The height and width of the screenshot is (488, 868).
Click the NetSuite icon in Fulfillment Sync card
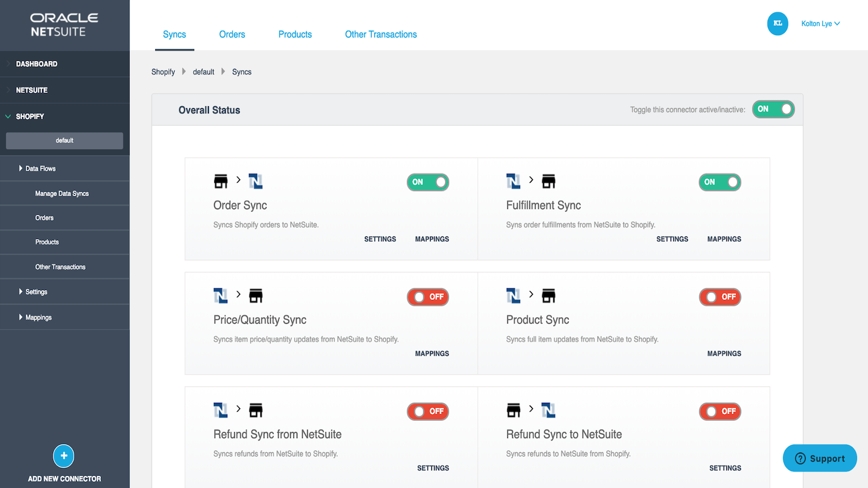(513, 181)
